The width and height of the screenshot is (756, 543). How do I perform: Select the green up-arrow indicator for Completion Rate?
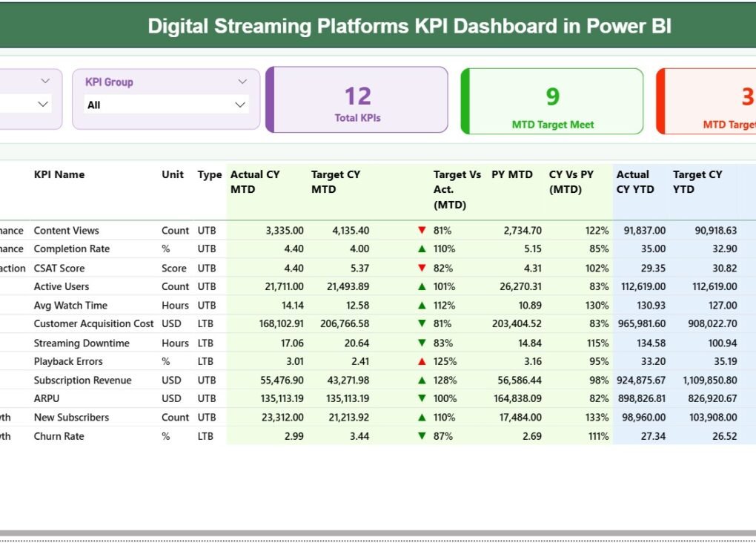tap(422, 249)
